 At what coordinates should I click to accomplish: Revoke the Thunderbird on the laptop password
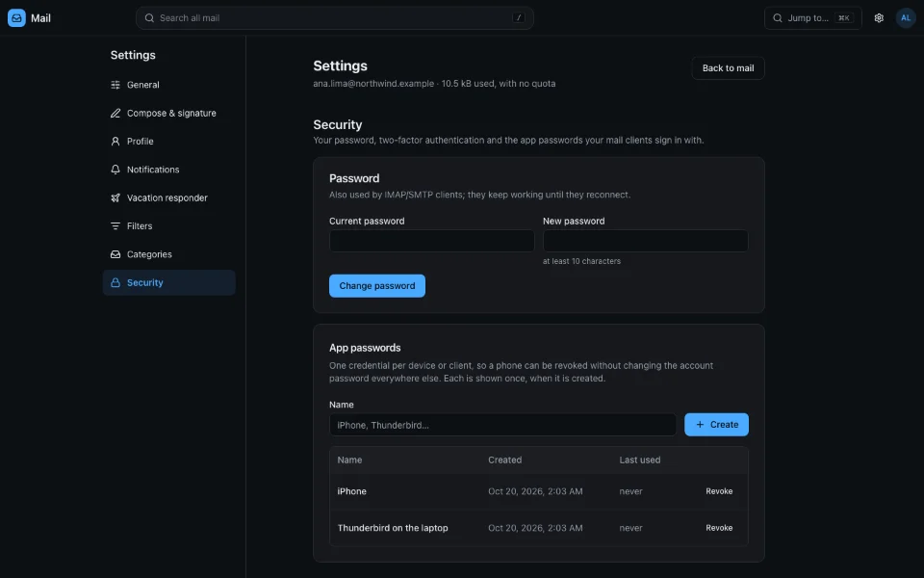coord(719,528)
